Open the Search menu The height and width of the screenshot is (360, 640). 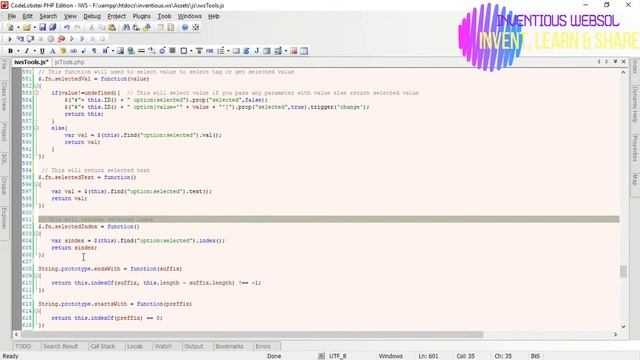coord(48,16)
